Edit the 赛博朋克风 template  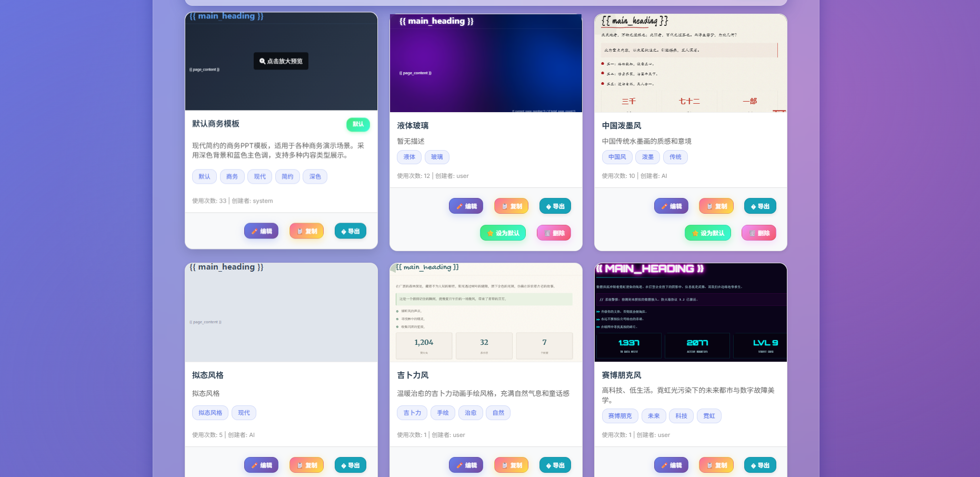pos(671,465)
